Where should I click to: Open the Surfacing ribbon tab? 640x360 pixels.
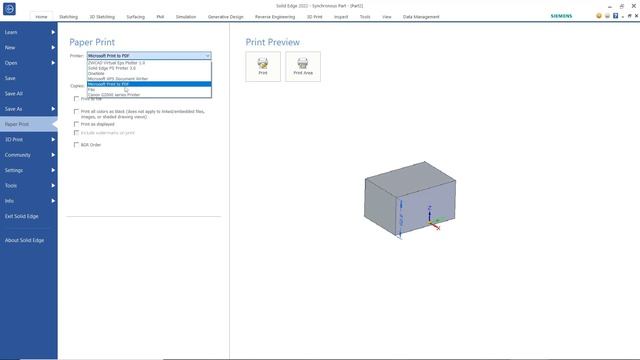[x=136, y=17]
